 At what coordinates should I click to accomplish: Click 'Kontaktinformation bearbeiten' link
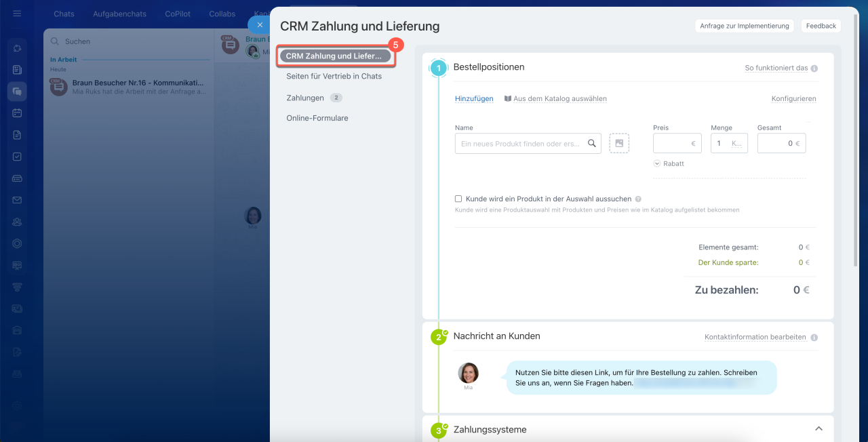(x=755, y=337)
